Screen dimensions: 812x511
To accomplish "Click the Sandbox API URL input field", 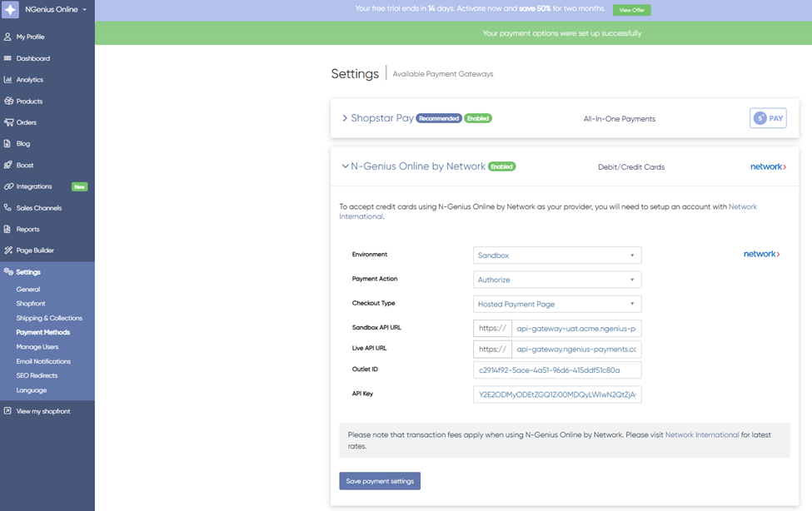I will 576,328.
